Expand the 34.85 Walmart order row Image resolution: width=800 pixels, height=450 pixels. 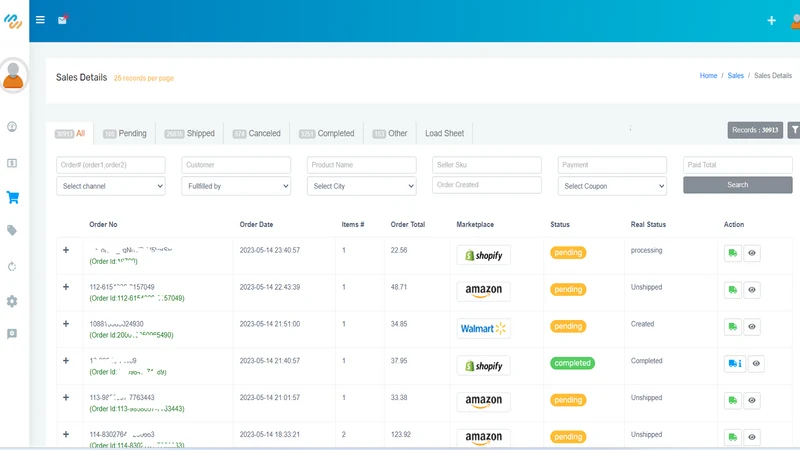[x=66, y=323]
